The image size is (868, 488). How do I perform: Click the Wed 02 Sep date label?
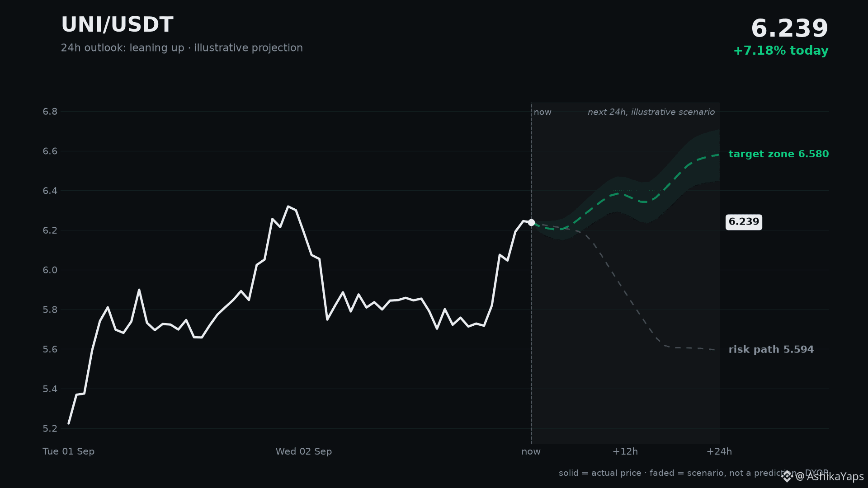[303, 451]
